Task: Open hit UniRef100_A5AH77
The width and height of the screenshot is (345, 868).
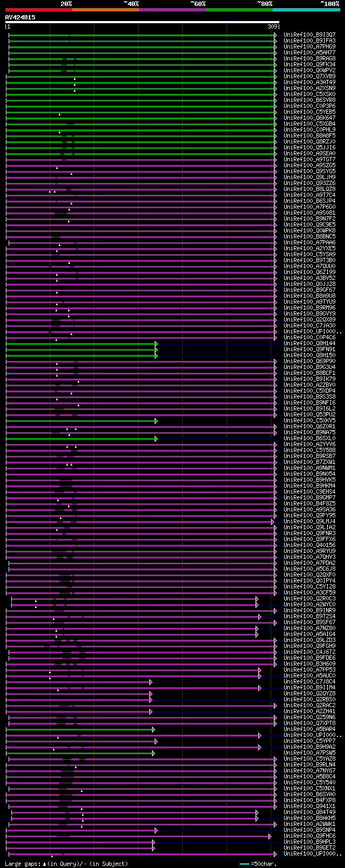Action: (x=309, y=53)
